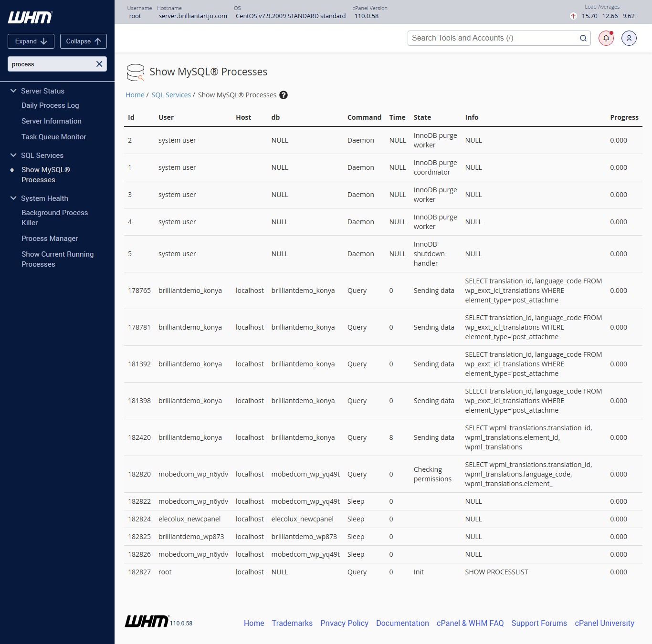Click the MySQL database page icon
Image resolution: width=652 pixels, height=644 pixels.
coord(136,73)
